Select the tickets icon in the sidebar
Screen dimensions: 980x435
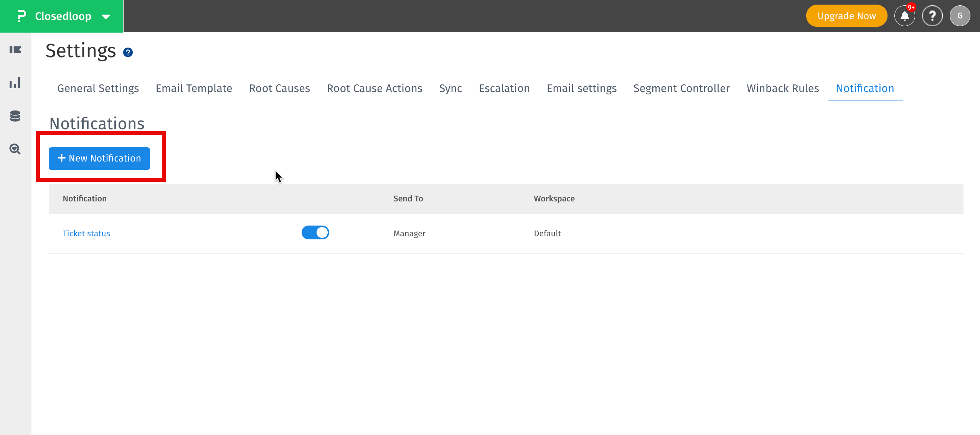coord(15,50)
